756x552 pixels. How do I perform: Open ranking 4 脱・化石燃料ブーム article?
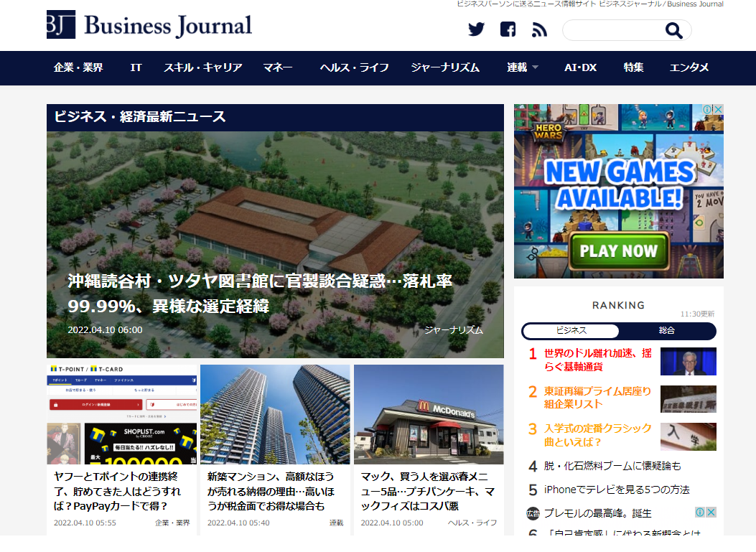(612, 466)
